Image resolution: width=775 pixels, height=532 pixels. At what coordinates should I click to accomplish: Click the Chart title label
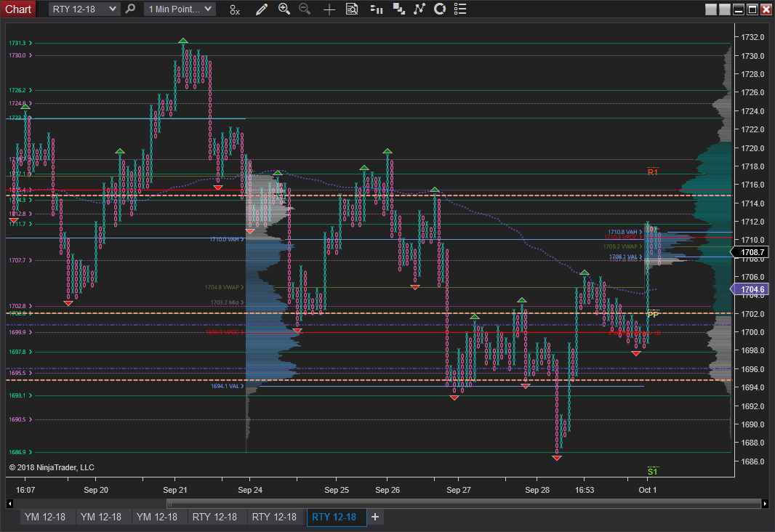coord(18,9)
